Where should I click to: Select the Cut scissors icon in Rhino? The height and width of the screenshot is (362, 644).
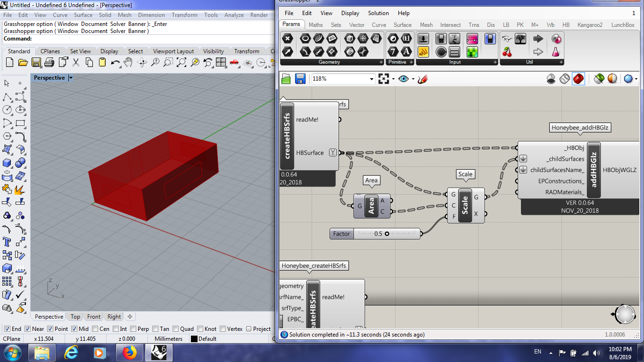point(75,62)
